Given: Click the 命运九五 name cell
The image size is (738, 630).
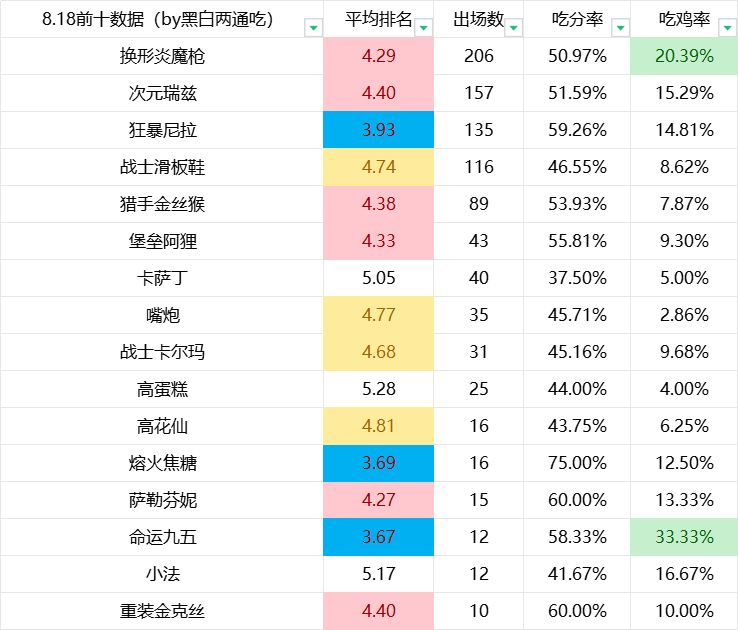Looking at the screenshot, I should [162, 537].
